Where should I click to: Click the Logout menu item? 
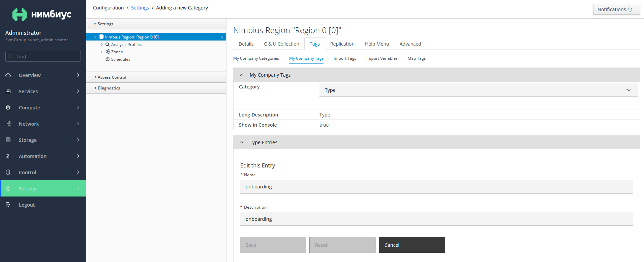pyautogui.click(x=43, y=205)
